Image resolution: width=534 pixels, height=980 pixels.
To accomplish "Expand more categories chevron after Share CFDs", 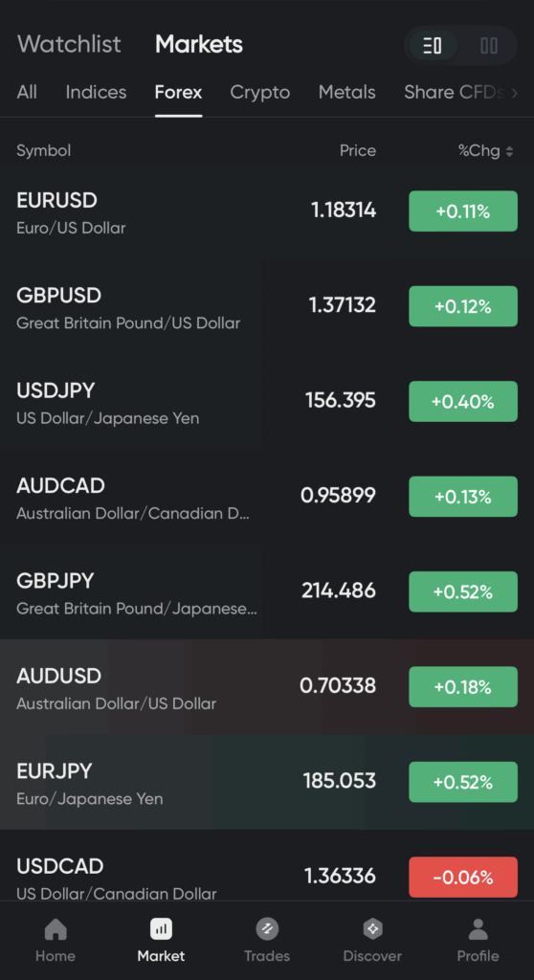I will coord(515,93).
